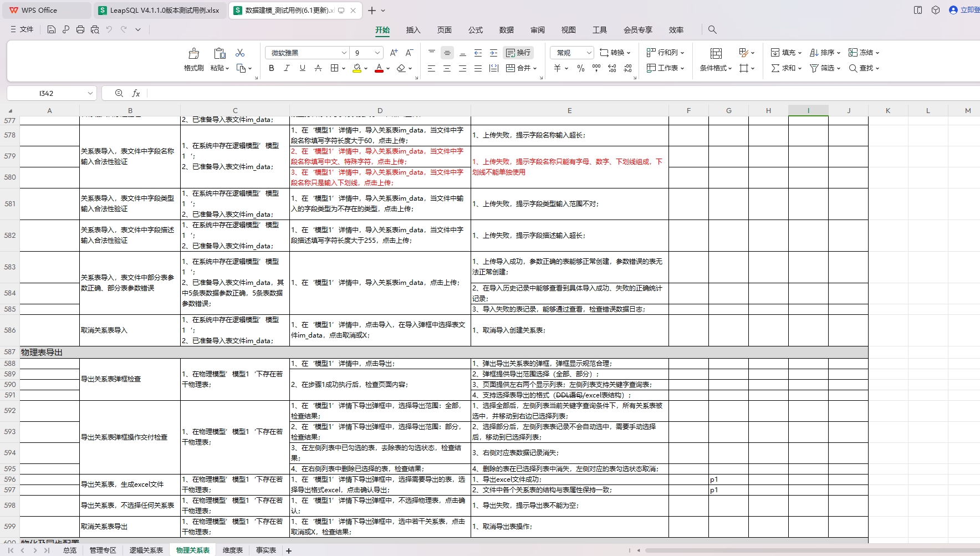Open the File (文件) menu
The height and width of the screenshot is (556, 980).
[22, 29]
